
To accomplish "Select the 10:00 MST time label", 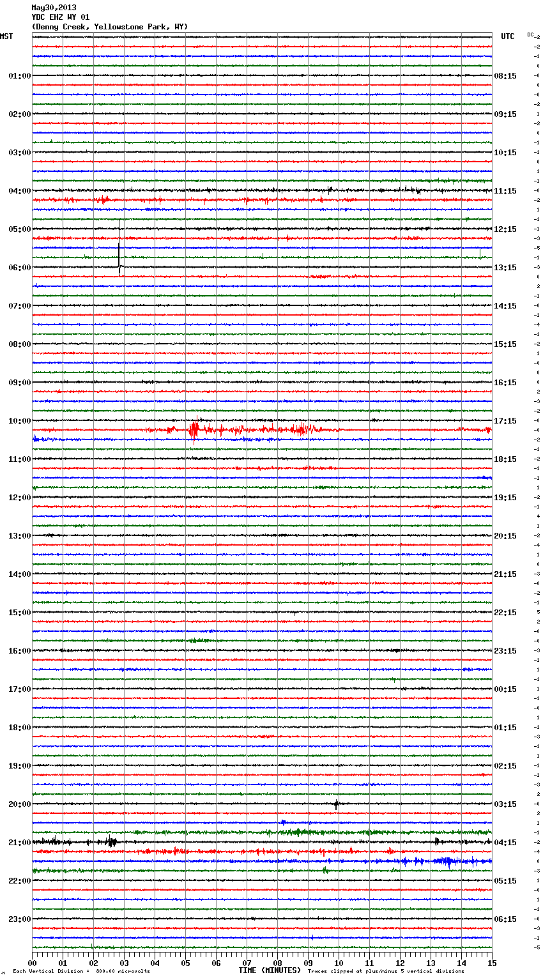I will click(20, 421).
